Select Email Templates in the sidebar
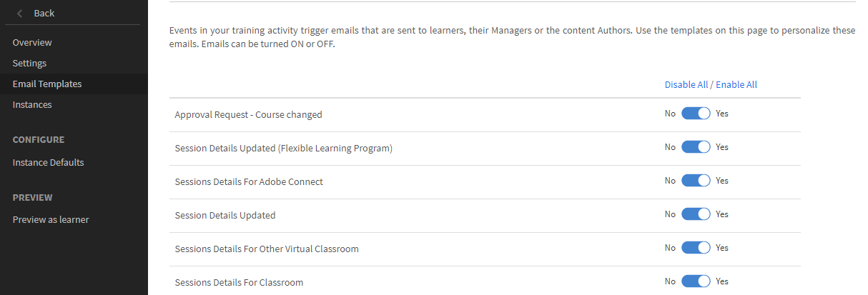 click(47, 84)
